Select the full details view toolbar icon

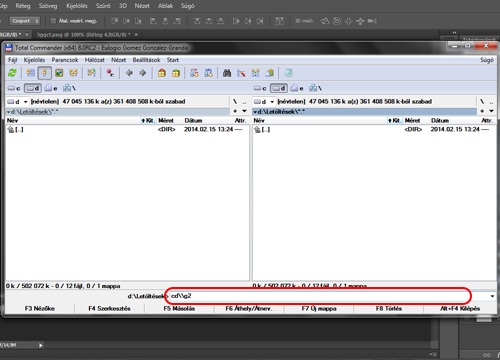(x=45, y=73)
